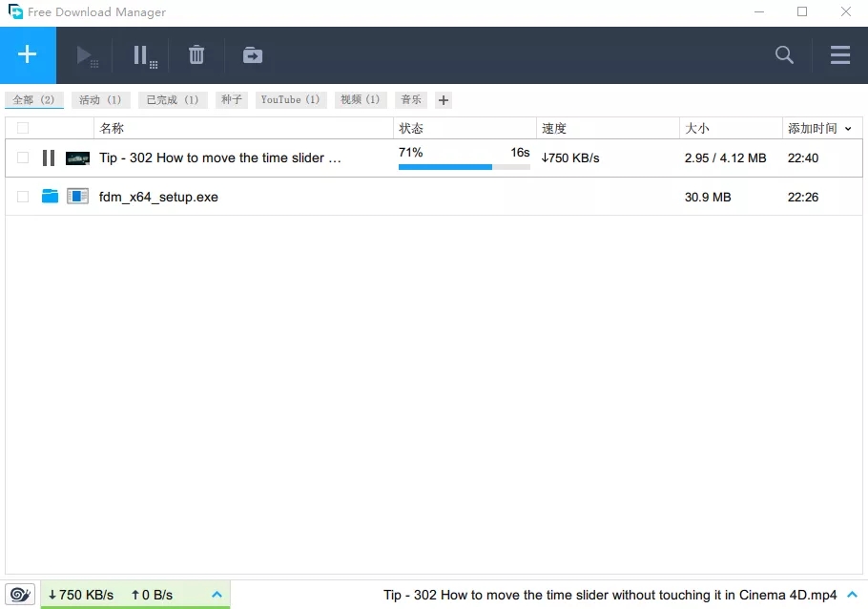
Task: Switch to the 已完成 (1) tab
Action: pos(173,99)
